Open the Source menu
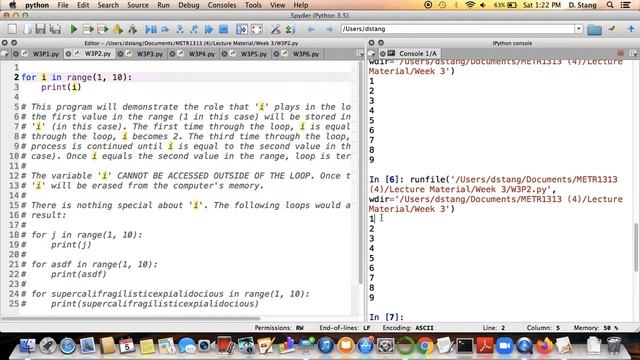The width and height of the screenshot is (640, 360). (138, 5)
